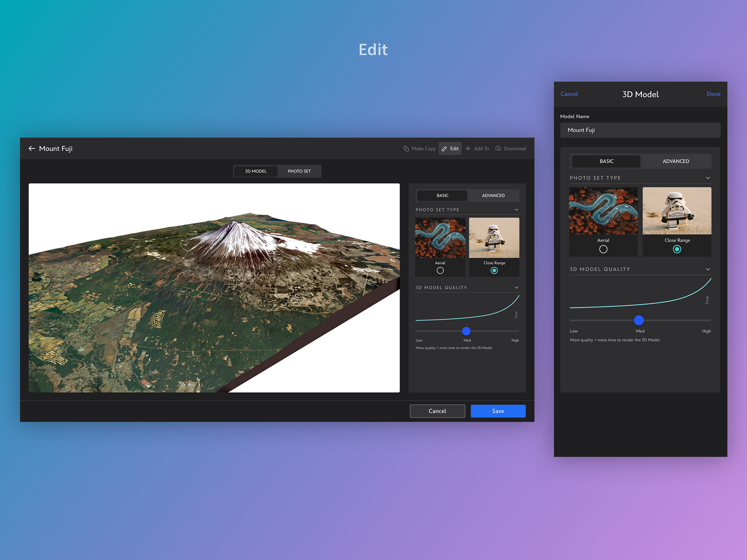Select Aerial radio button in desktop panel
The width and height of the screenshot is (747, 560).
point(440,271)
